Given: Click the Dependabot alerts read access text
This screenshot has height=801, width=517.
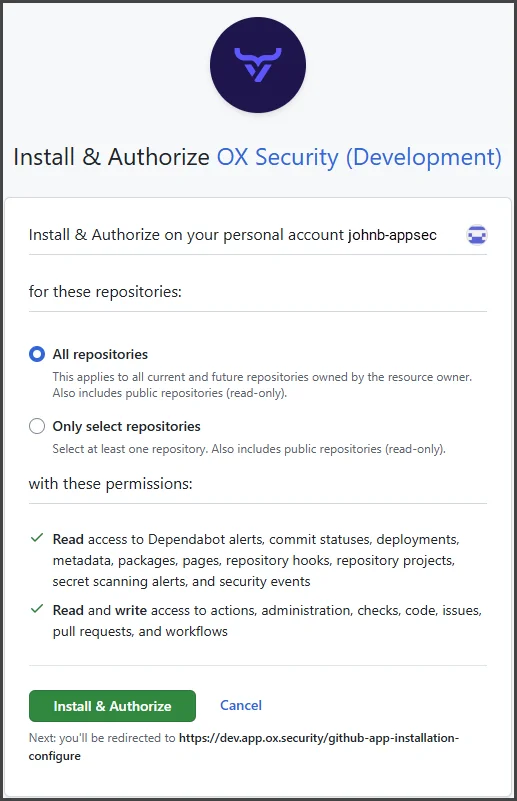Looking at the screenshot, I should (x=256, y=560).
